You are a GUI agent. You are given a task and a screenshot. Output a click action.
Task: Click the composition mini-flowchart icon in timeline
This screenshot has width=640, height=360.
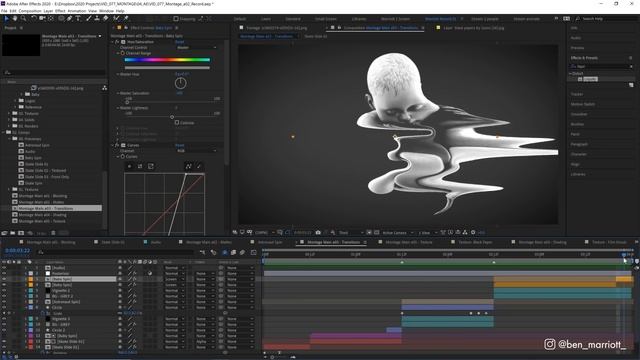202,252
